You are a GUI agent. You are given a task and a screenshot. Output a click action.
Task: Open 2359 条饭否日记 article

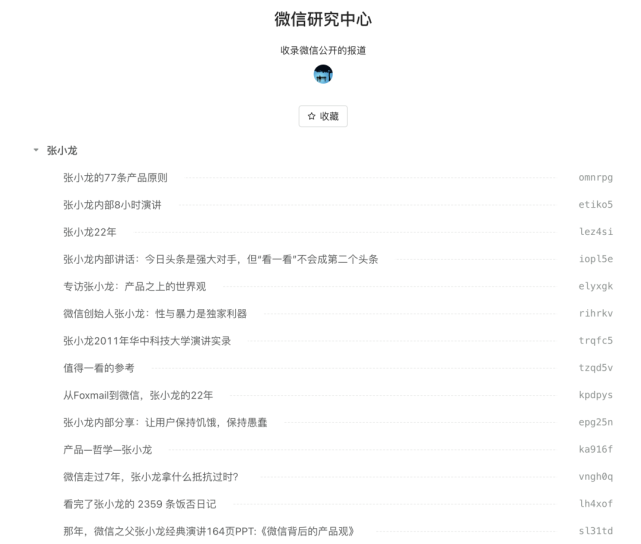point(140,504)
